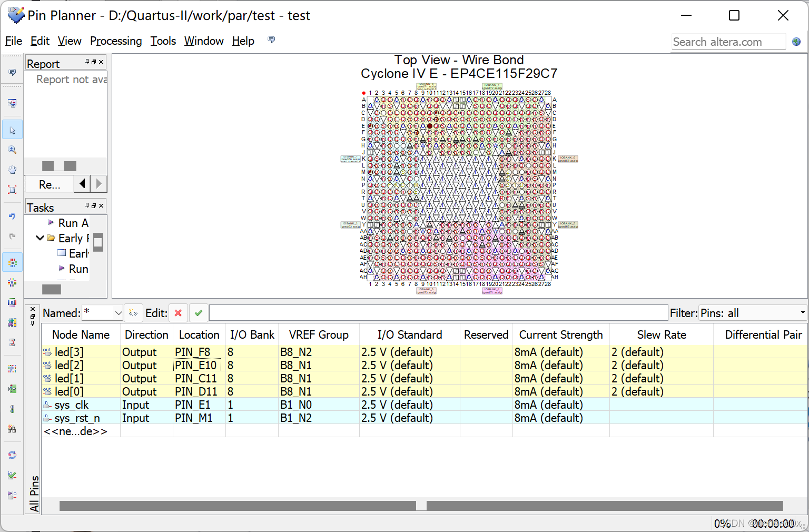Open the Edit menu
Image resolution: width=809 pixels, height=532 pixels.
tap(40, 41)
